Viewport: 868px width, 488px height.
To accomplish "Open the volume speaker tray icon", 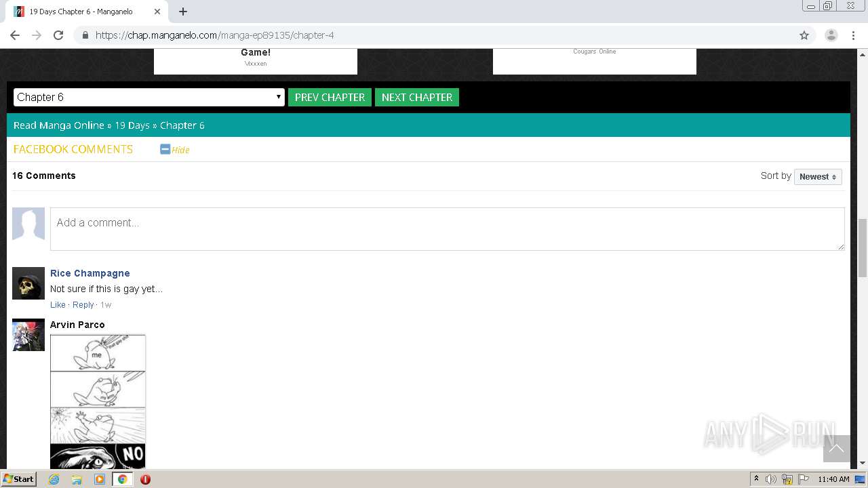I will [x=771, y=479].
